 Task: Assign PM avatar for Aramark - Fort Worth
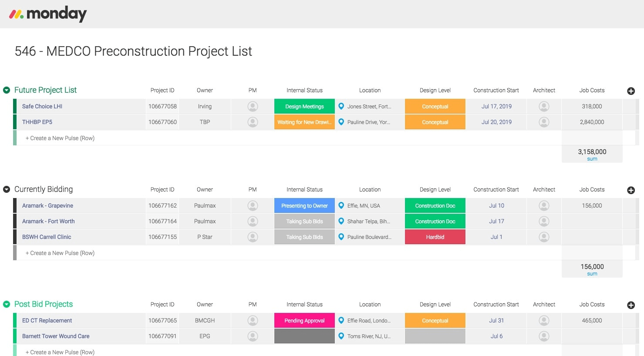point(253,221)
